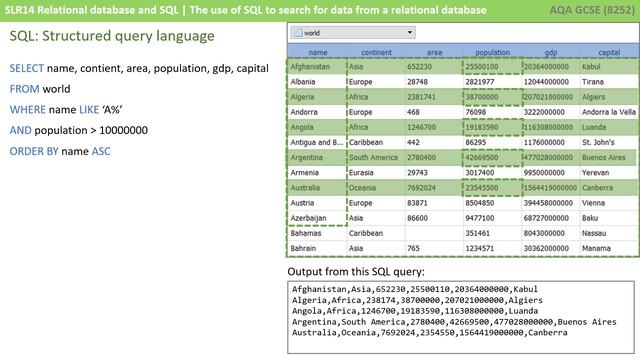Click the Azerbaijan name cell
Viewport: 640px width, 360px height.
pyautogui.click(x=318, y=218)
